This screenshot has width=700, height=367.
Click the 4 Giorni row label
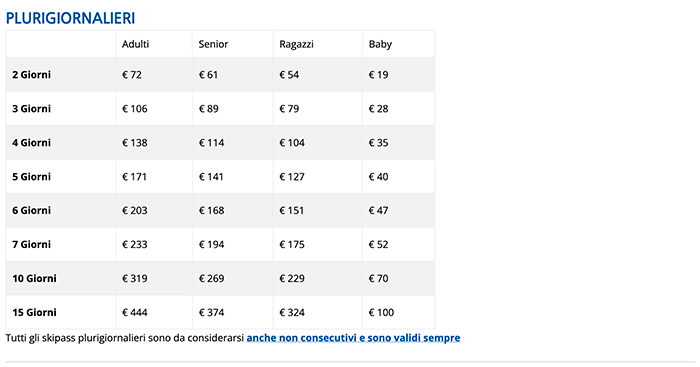32,142
